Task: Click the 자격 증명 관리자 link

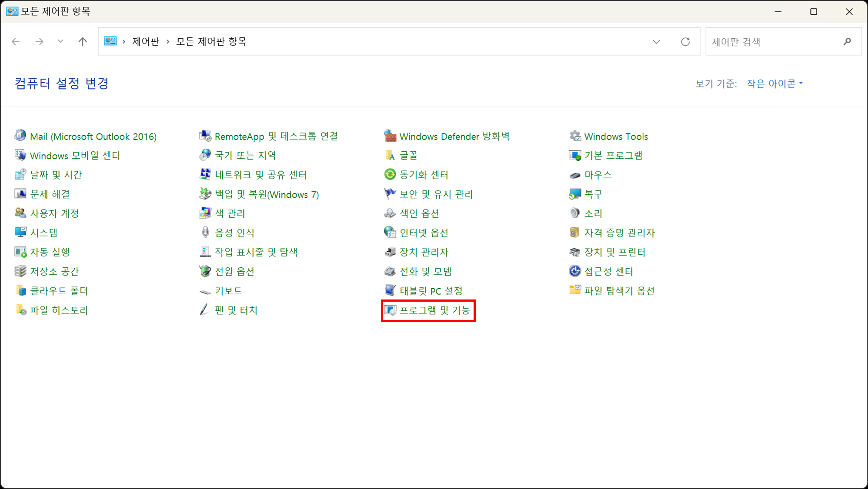Action: [x=619, y=233]
